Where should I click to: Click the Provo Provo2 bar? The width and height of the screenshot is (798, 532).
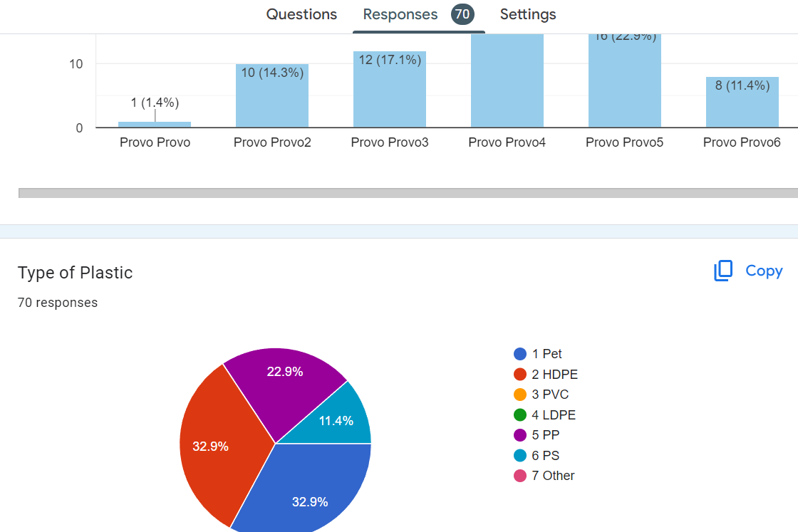pos(272,100)
